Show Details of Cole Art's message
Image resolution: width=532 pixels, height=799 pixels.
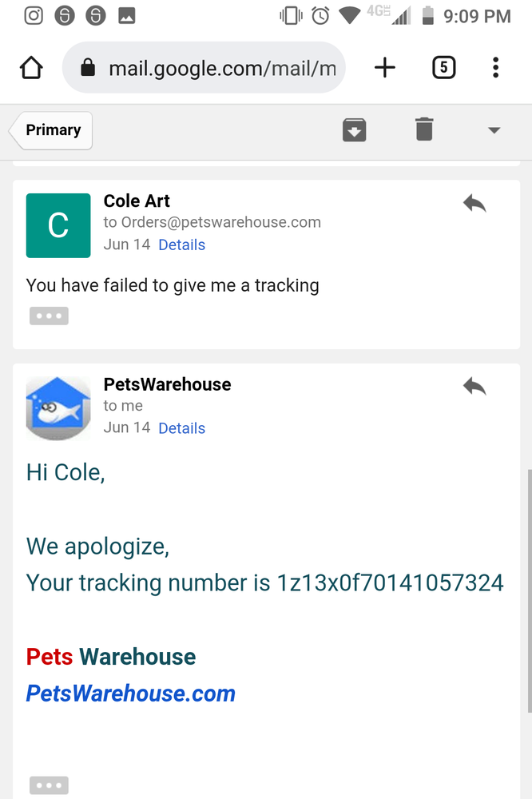tap(181, 245)
